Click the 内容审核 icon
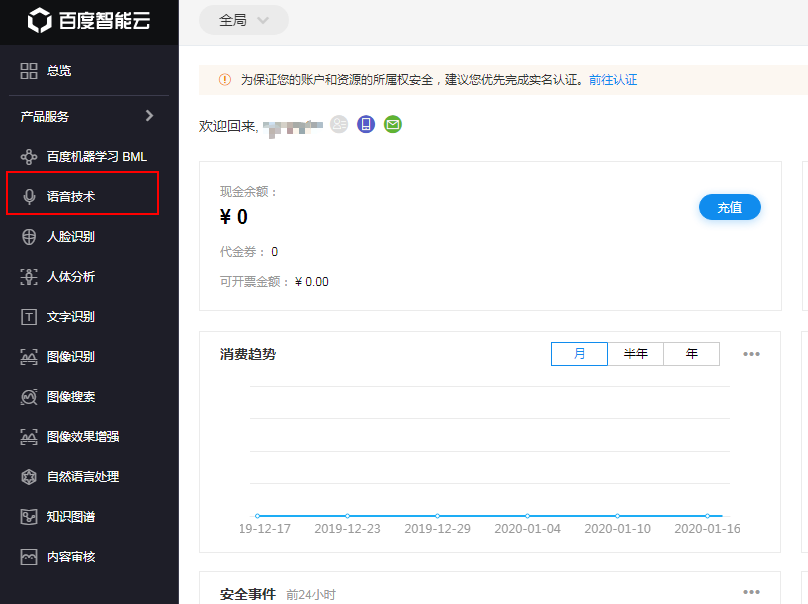Viewport: 808px width, 604px height. coord(29,557)
